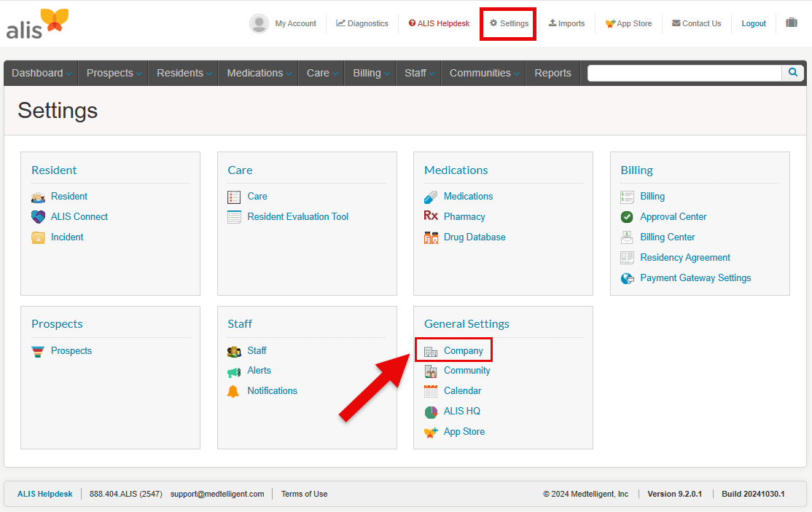Click the Billing list icon
This screenshot has width=812, height=512.
click(627, 197)
